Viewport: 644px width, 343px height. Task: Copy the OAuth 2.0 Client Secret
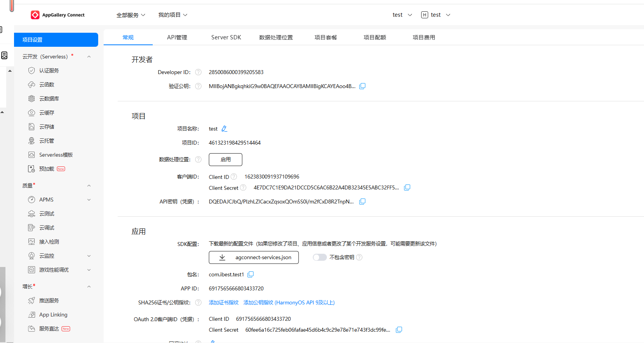coord(399,330)
